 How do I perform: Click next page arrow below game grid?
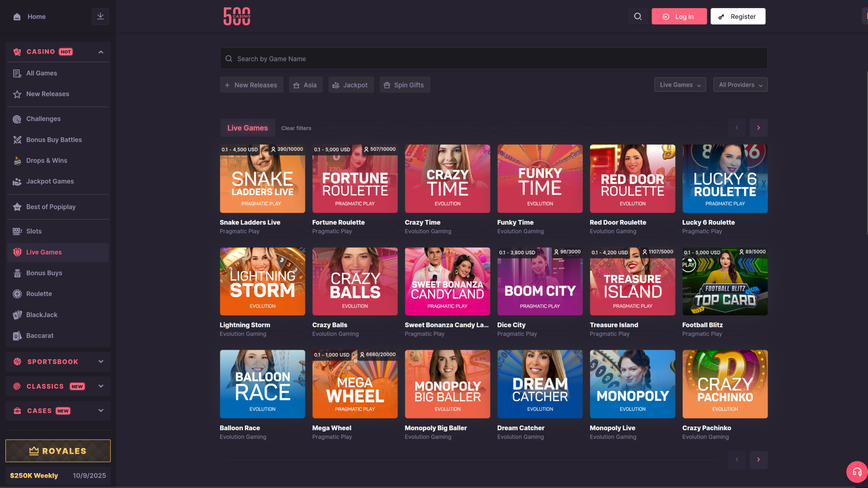pos(759,460)
